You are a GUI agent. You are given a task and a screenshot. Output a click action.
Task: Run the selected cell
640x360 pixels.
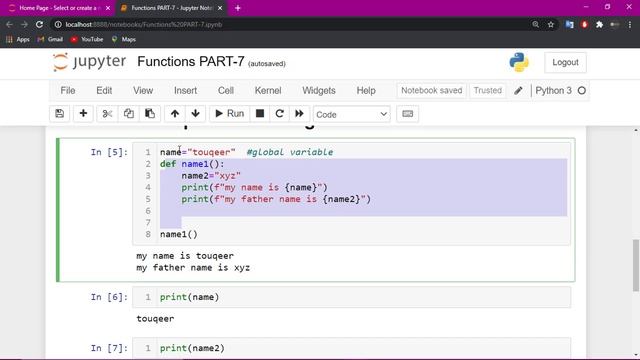pos(229,113)
